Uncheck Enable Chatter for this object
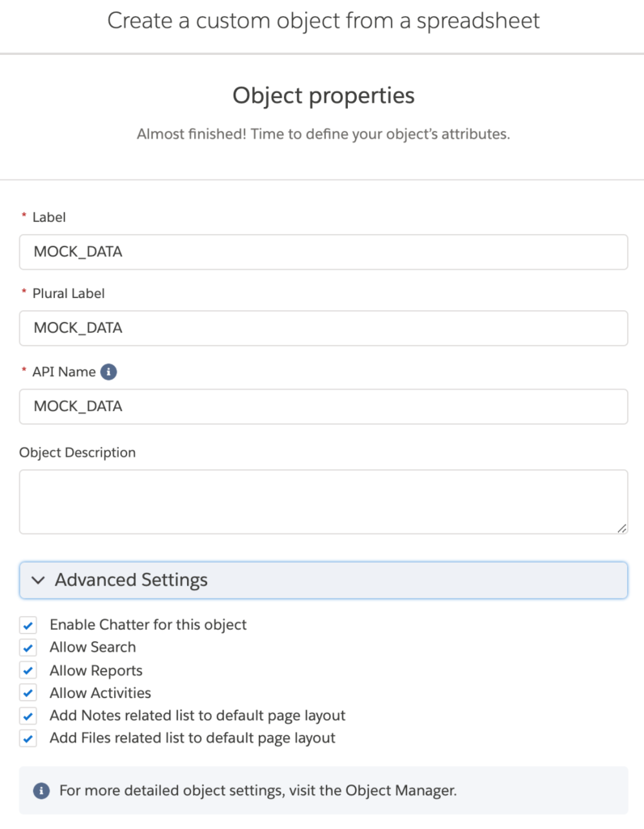644x829 pixels. 28,625
